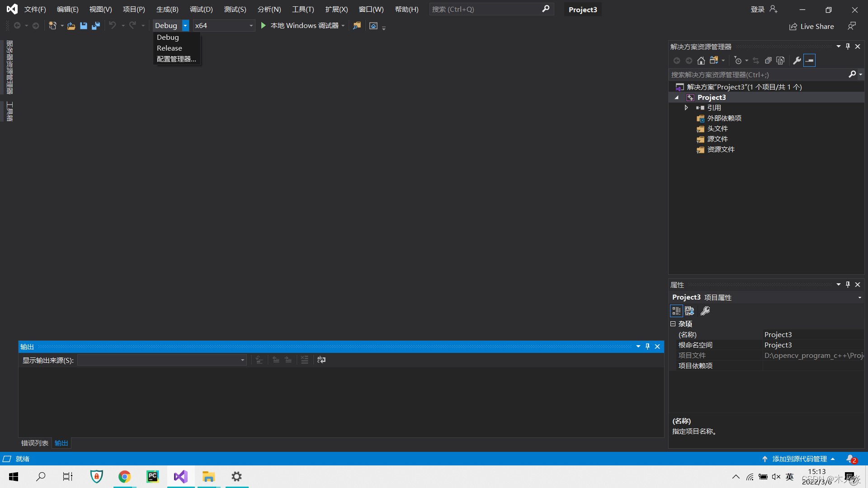Open the 显示输出来源 dropdown
Viewport: 868px width, 488px height.
coord(242,360)
